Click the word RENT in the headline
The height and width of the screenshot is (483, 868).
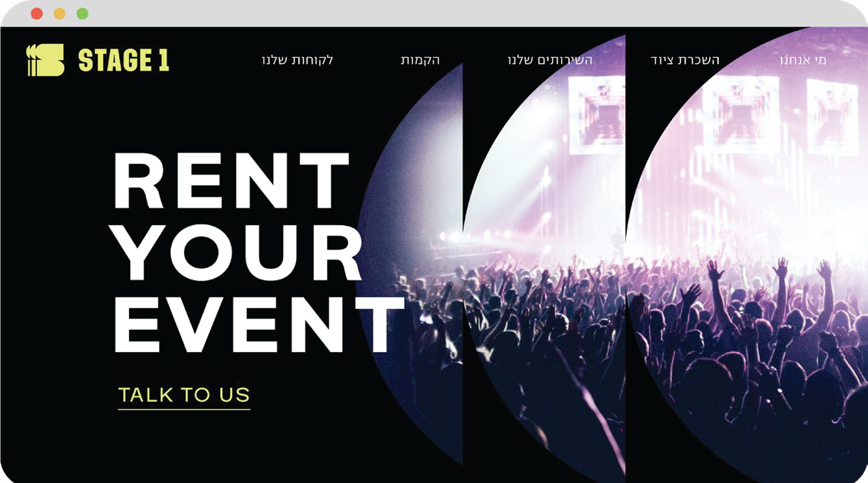[231, 180]
